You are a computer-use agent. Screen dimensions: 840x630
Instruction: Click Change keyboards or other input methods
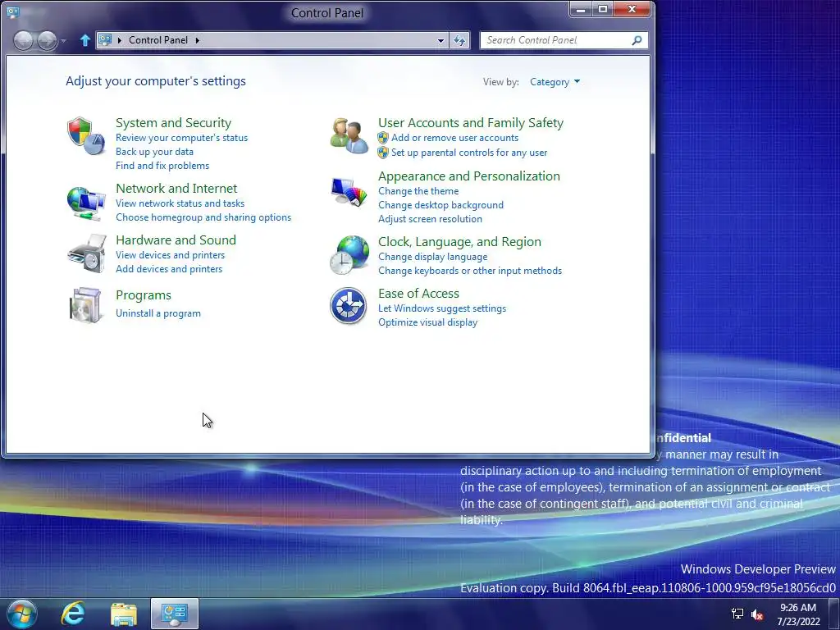[x=470, y=271]
